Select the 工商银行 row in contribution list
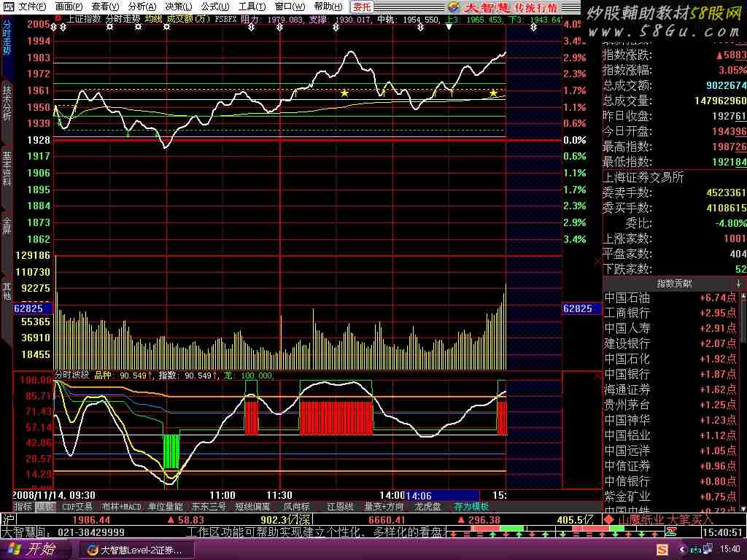The height and width of the screenshot is (560, 747). coord(670,314)
